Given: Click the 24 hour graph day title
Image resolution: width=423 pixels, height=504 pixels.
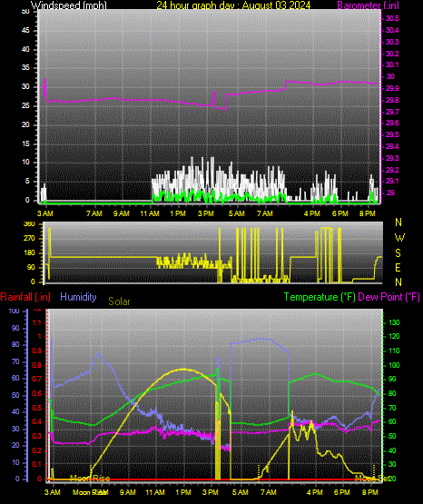Looking at the screenshot, I should (233, 5).
